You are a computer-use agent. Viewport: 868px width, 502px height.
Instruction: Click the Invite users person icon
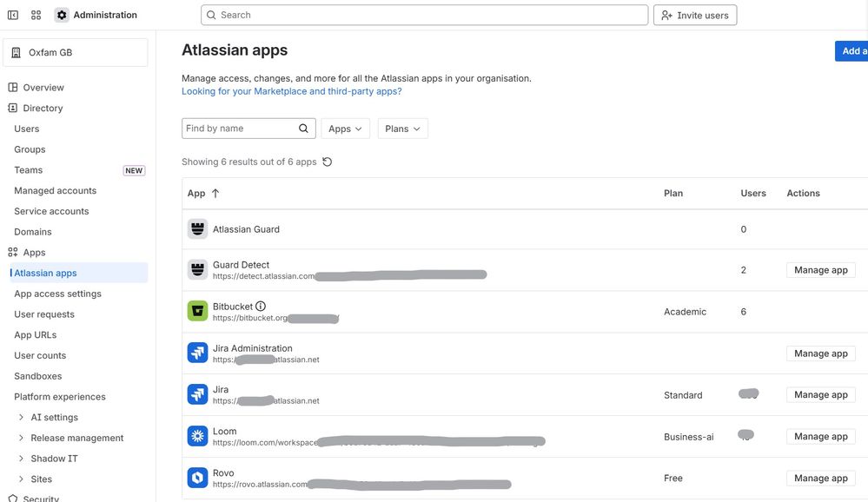click(666, 16)
